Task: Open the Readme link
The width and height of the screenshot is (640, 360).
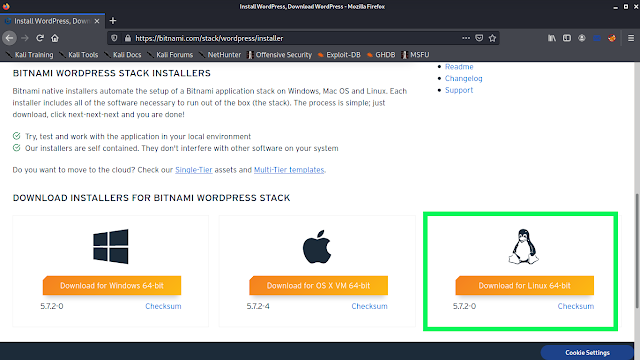Action: 459,67
